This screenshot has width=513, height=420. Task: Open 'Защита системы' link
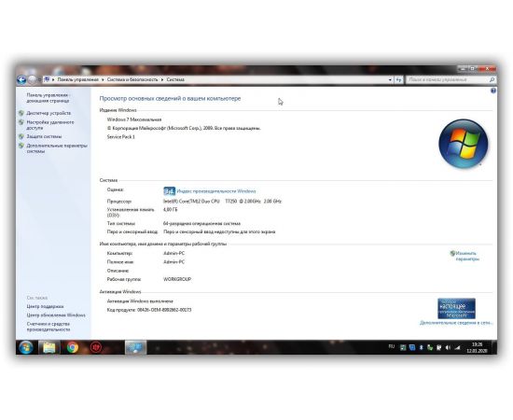point(44,136)
